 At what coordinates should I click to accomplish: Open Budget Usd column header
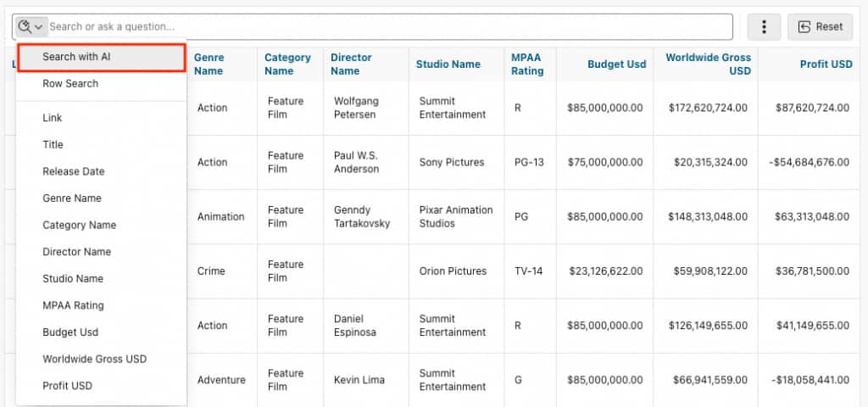(615, 64)
